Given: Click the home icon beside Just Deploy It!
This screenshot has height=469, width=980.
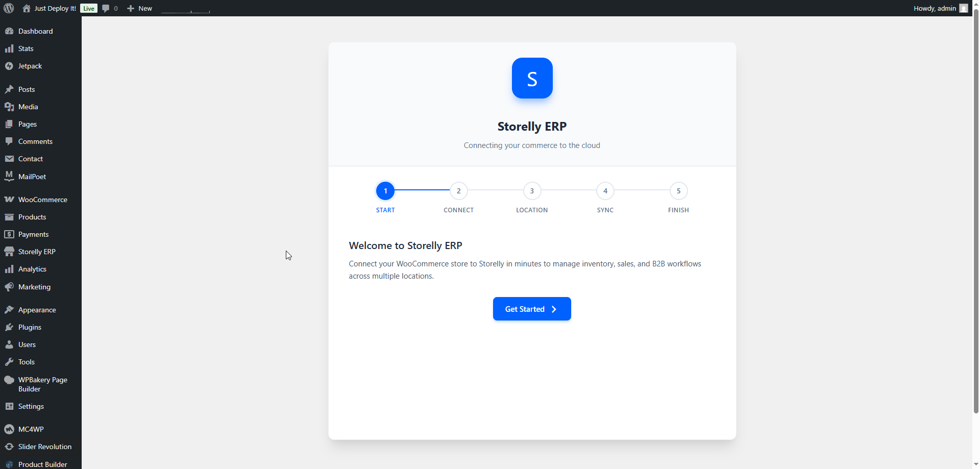Looking at the screenshot, I should [x=27, y=8].
